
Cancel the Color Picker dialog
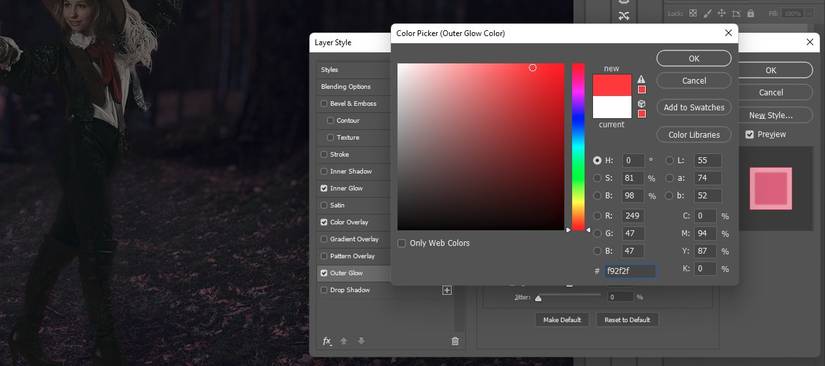tap(694, 80)
